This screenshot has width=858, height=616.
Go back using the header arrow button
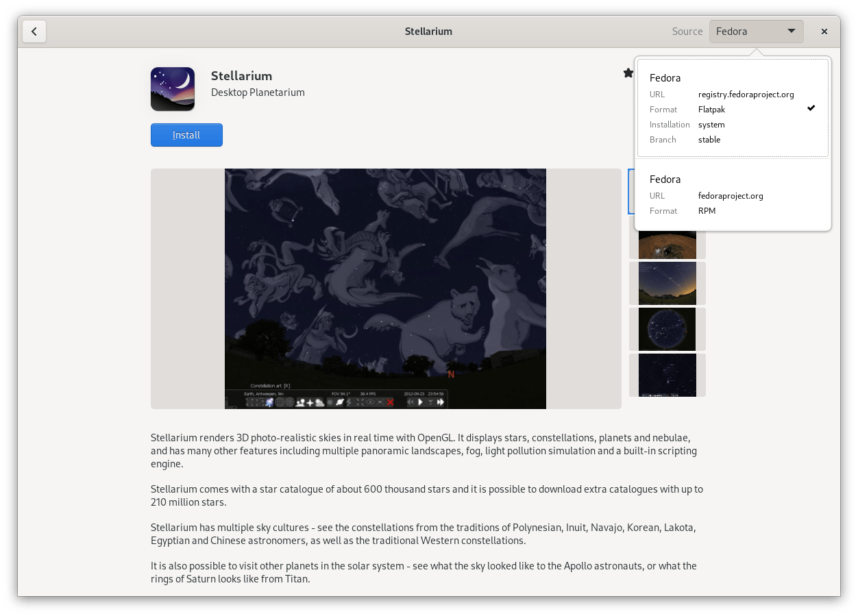point(34,32)
